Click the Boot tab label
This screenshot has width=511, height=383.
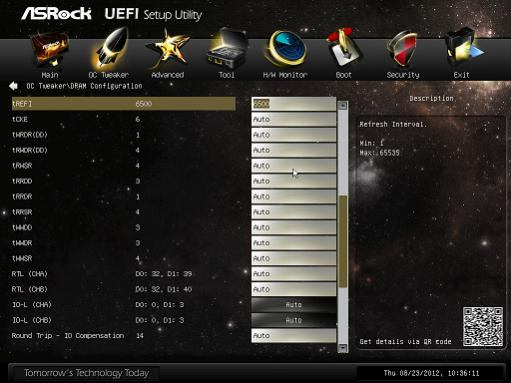pos(344,75)
